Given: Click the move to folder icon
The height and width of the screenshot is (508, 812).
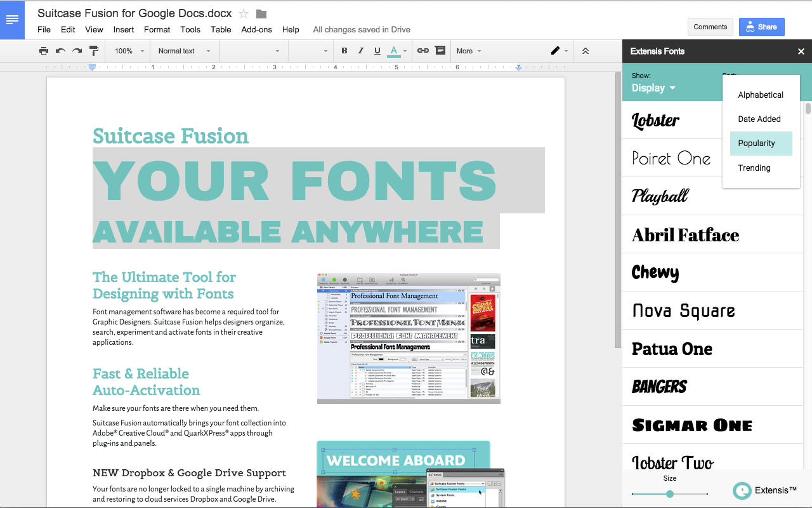Looking at the screenshot, I should (261, 13).
